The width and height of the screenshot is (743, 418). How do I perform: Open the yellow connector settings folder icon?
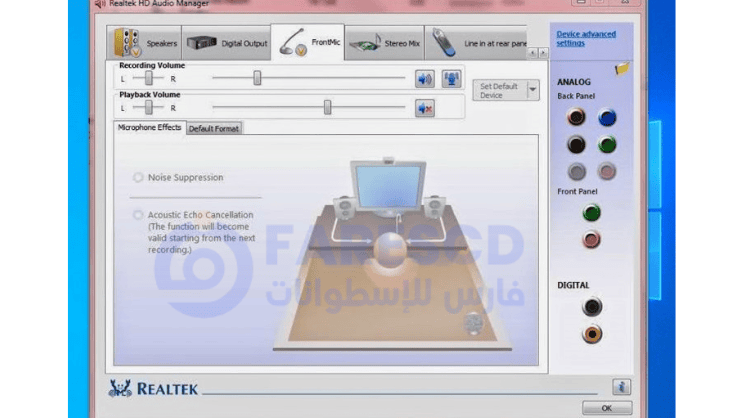coord(622,69)
